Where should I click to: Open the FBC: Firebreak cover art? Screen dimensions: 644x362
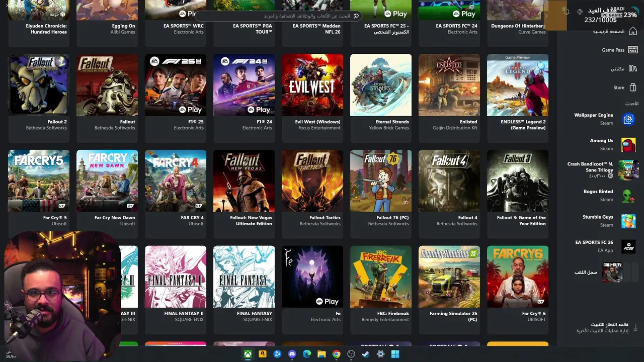tap(381, 277)
